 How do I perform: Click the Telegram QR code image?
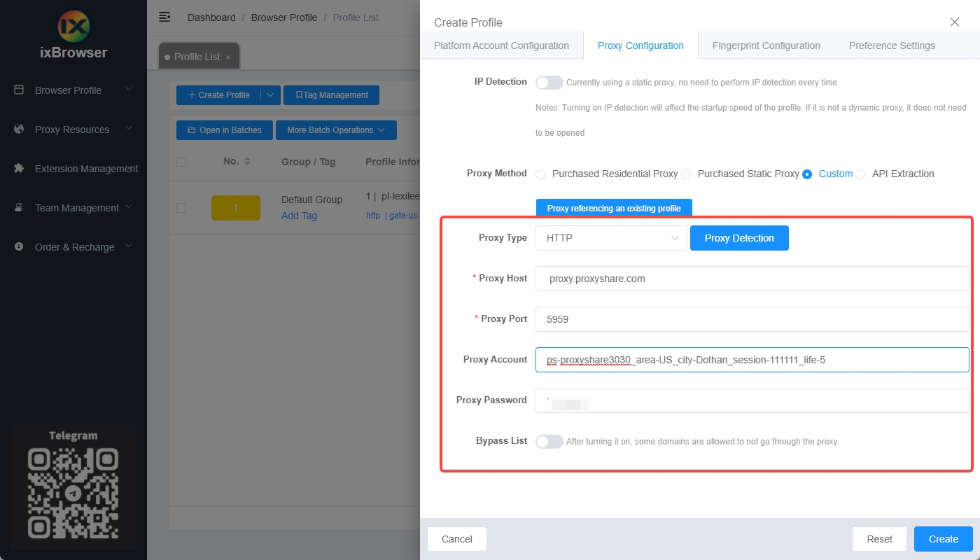73,493
